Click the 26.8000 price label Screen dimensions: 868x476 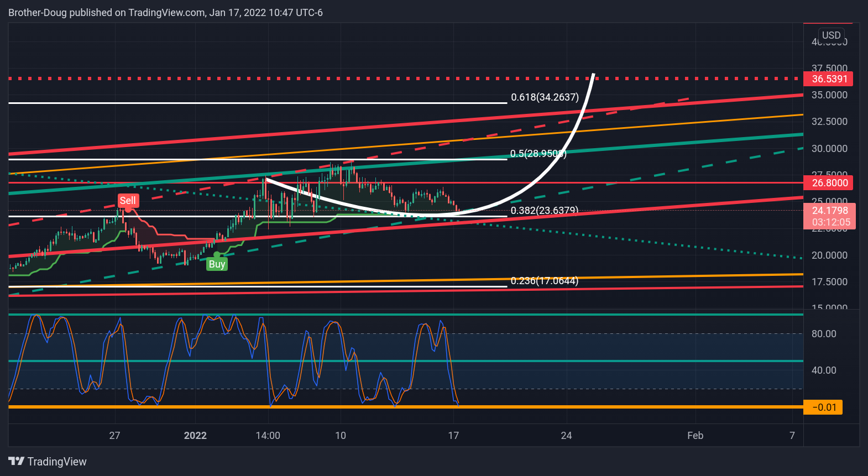(828, 183)
